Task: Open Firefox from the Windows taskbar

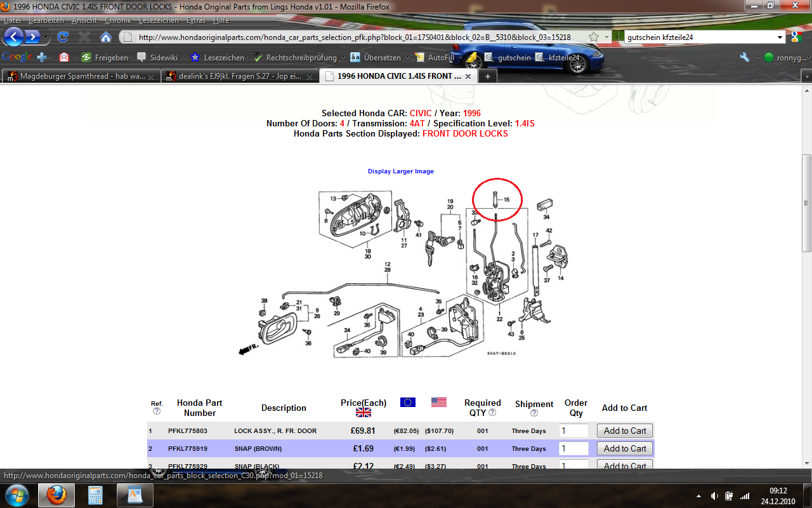Action: pos(56,495)
